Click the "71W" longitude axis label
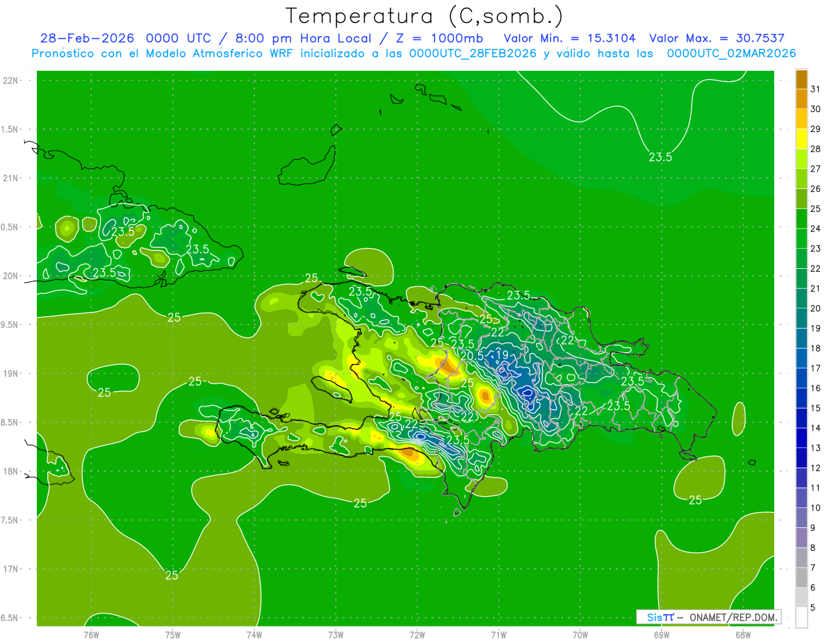 point(498,634)
